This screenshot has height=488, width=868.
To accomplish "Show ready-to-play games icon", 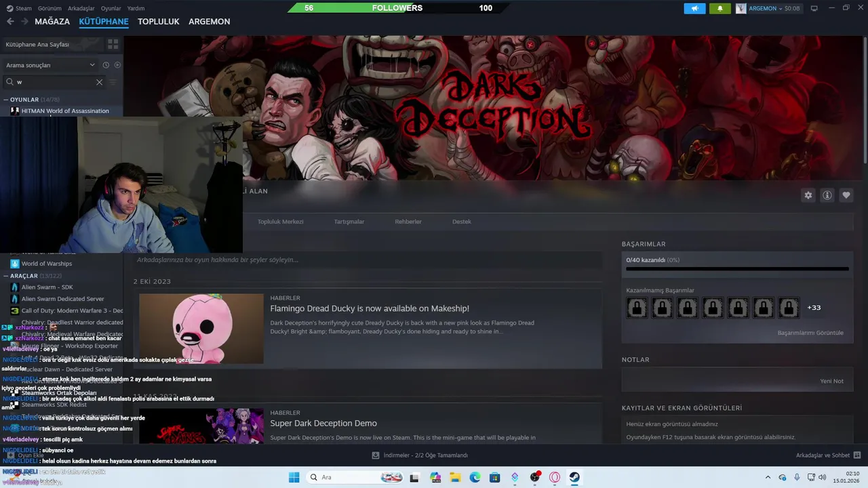I will (x=117, y=65).
